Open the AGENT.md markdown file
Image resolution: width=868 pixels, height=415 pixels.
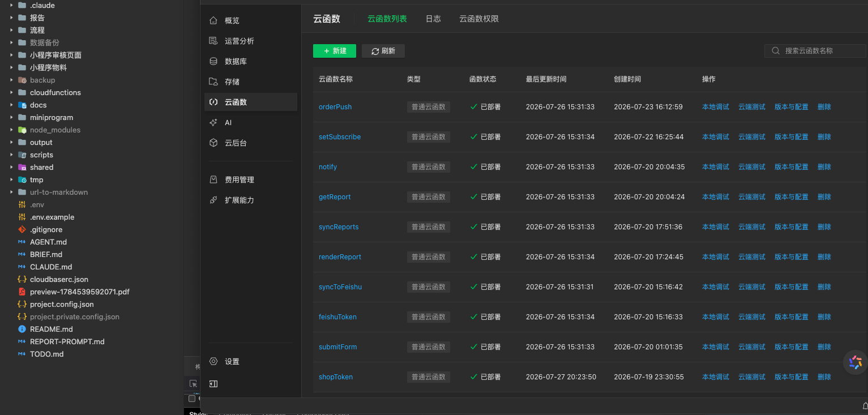point(48,242)
